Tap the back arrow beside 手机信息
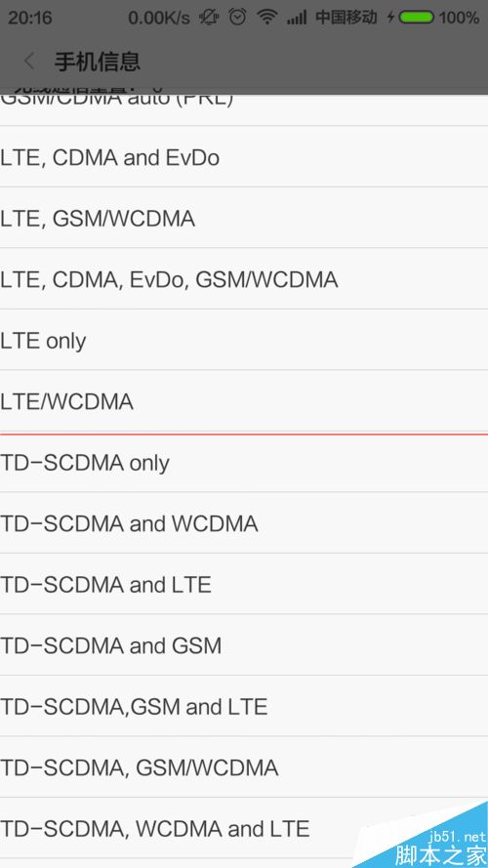Screen dimensions: 488x868 click(29, 62)
